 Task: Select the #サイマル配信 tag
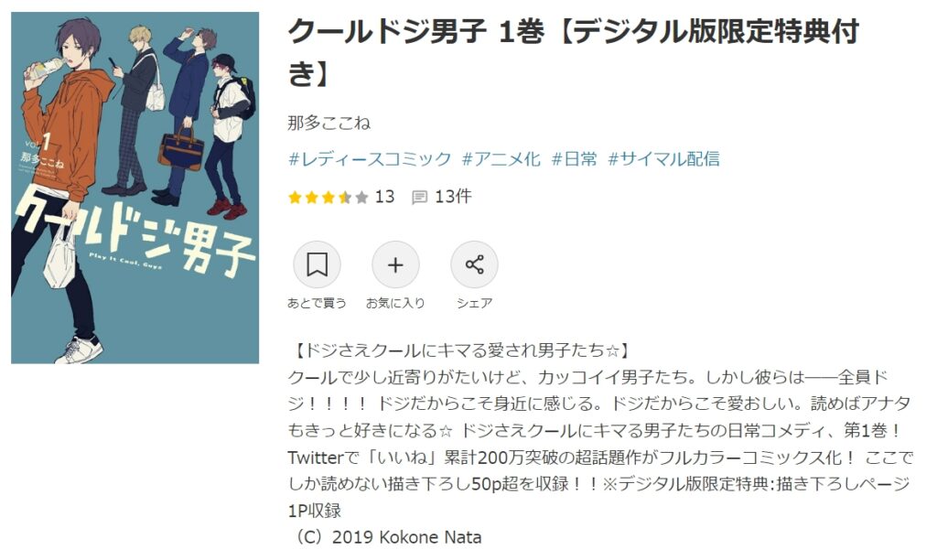coord(664,159)
